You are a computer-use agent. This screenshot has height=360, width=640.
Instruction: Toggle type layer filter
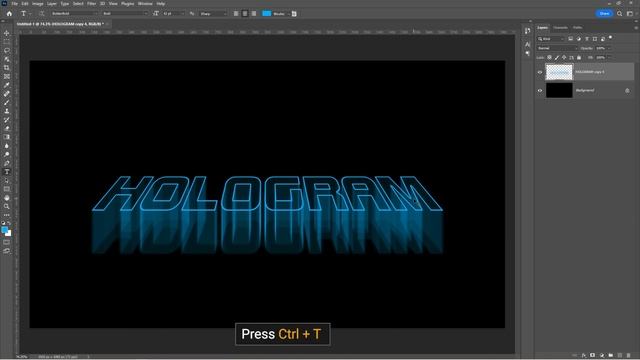pos(587,39)
